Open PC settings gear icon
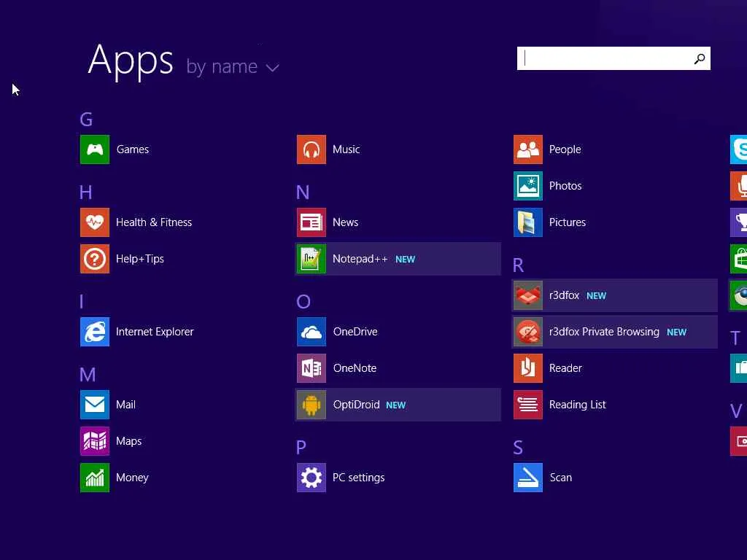Image resolution: width=747 pixels, height=560 pixels. [x=311, y=478]
